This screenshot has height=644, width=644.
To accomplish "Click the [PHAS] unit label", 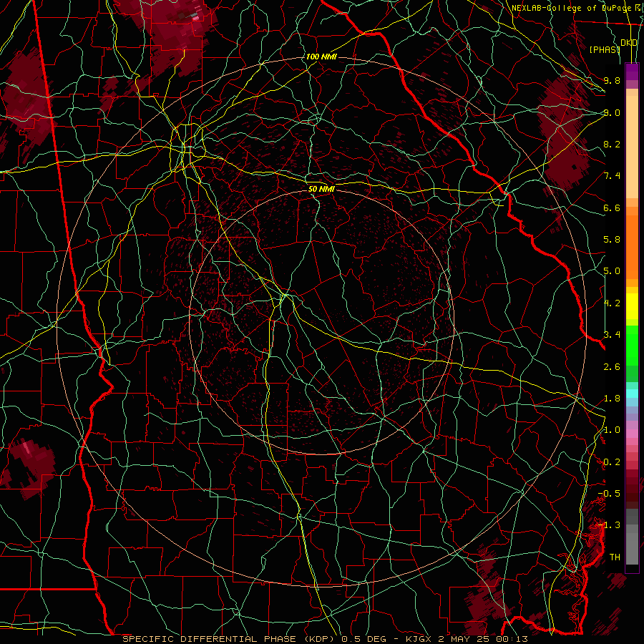I will 605,49.
